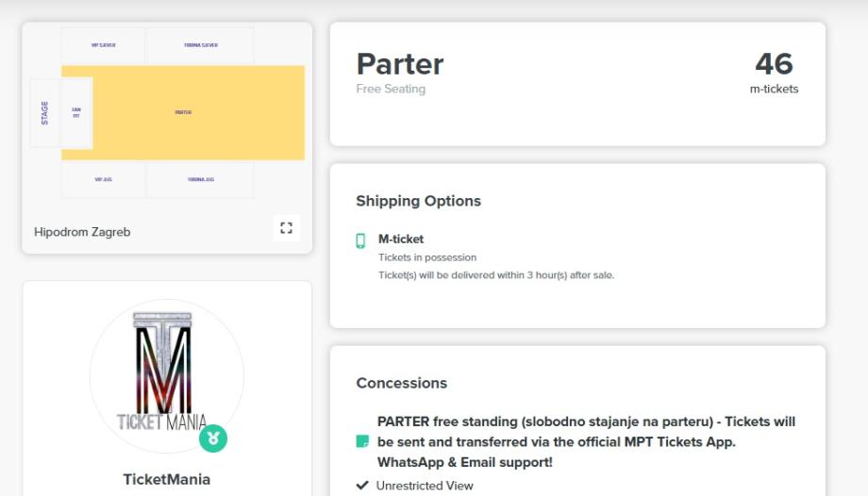868x496 pixels.
Task: Choose the VIP Sjever section on map
Action: pyautogui.click(x=103, y=45)
